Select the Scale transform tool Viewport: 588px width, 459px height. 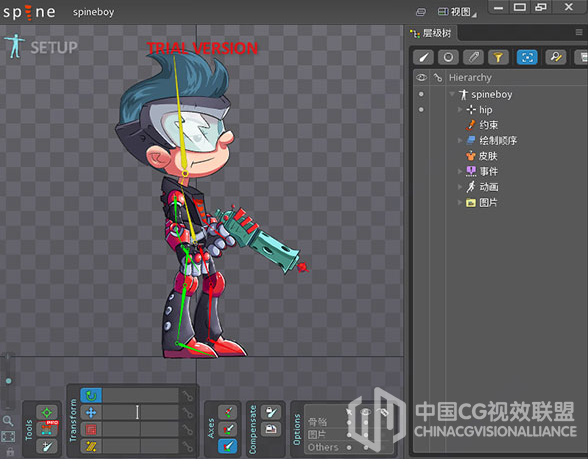[91, 429]
